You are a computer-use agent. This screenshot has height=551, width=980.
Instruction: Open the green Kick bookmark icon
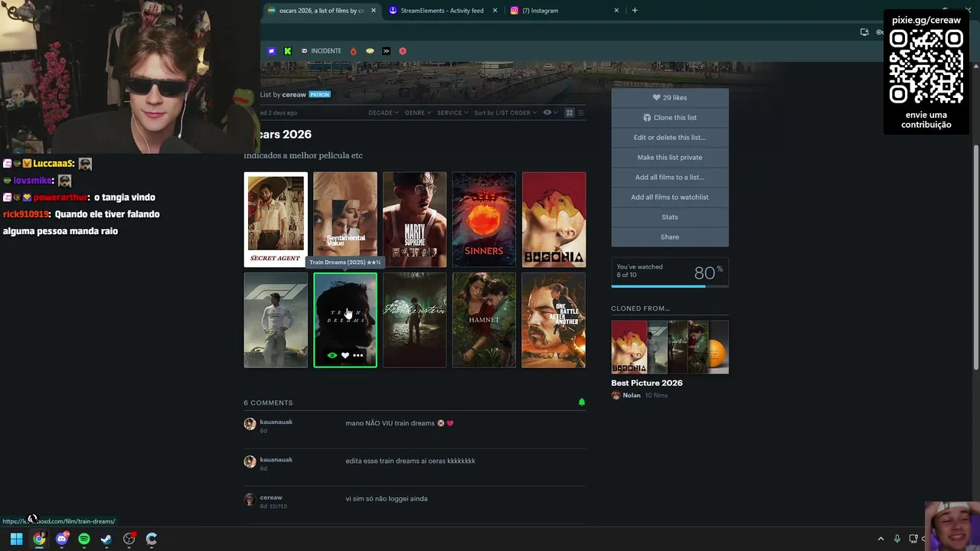coord(288,51)
